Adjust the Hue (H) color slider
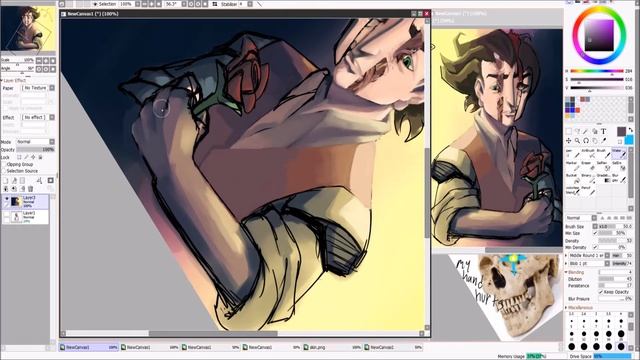 click(x=596, y=71)
